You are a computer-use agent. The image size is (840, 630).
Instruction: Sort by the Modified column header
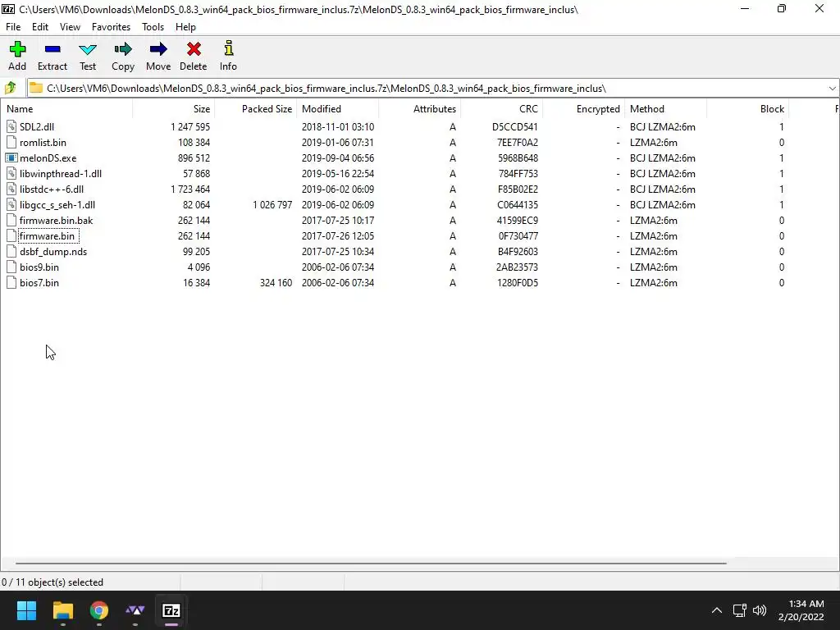click(x=338, y=109)
